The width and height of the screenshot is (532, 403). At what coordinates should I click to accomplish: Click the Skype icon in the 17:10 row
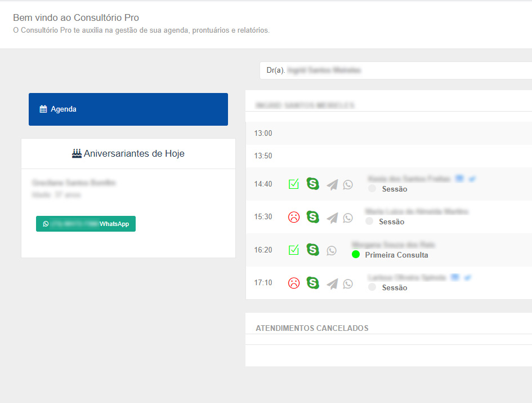(312, 283)
